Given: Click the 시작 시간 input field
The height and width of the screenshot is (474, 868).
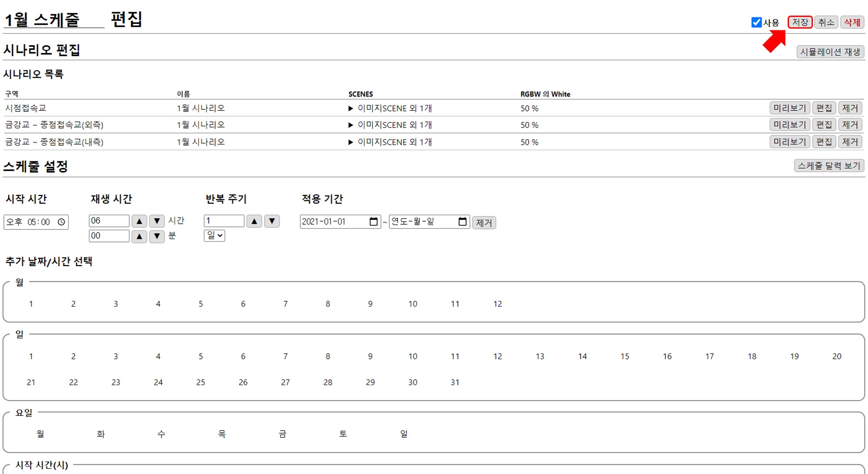Looking at the screenshot, I should pos(36,222).
